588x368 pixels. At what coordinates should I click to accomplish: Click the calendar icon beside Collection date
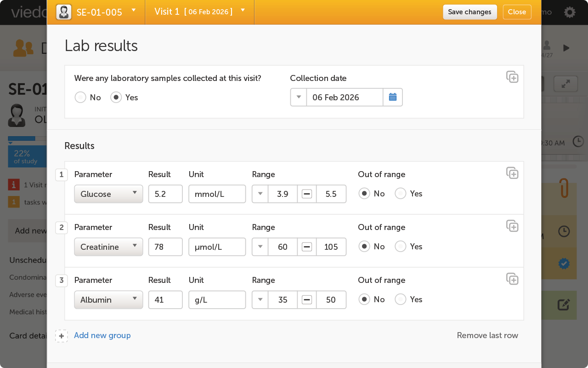click(x=393, y=97)
